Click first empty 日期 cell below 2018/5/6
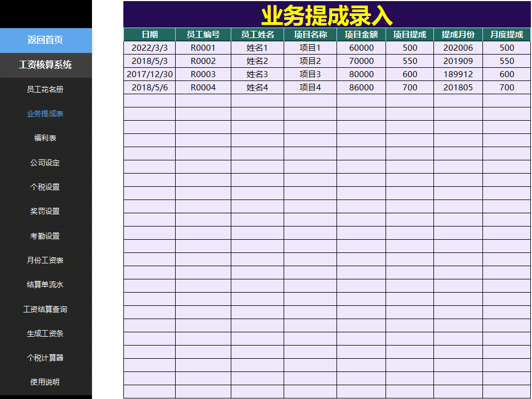 click(150, 101)
